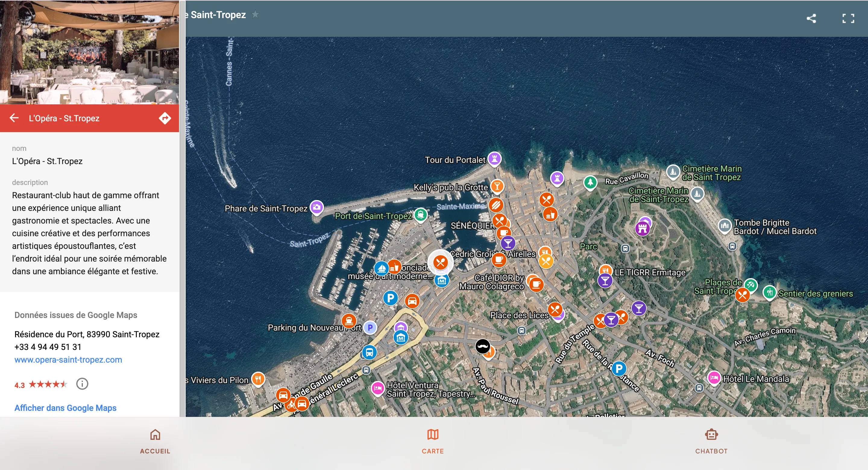Image resolution: width=868 pixels, height=470 pixels.
Task: Switch to the Accueil tab
Action: click(x=155, y=441)
